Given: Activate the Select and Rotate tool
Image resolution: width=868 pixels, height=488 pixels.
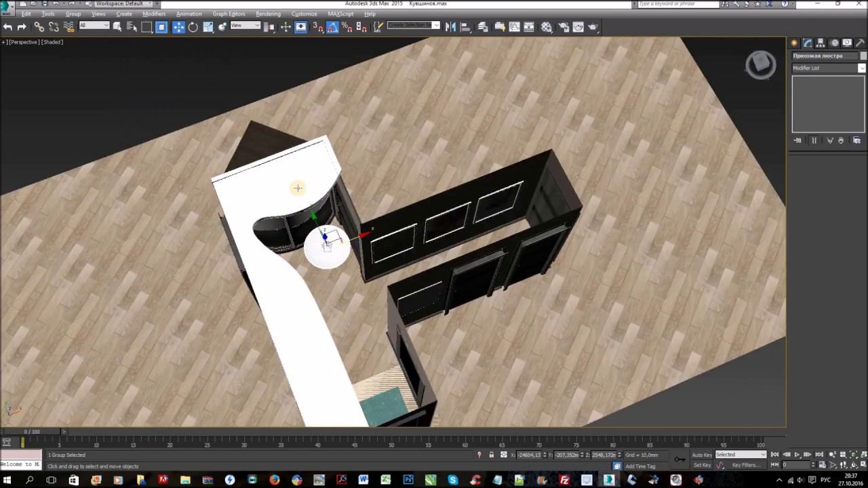Looking at the screenshot, I should (x=193, y=27).
